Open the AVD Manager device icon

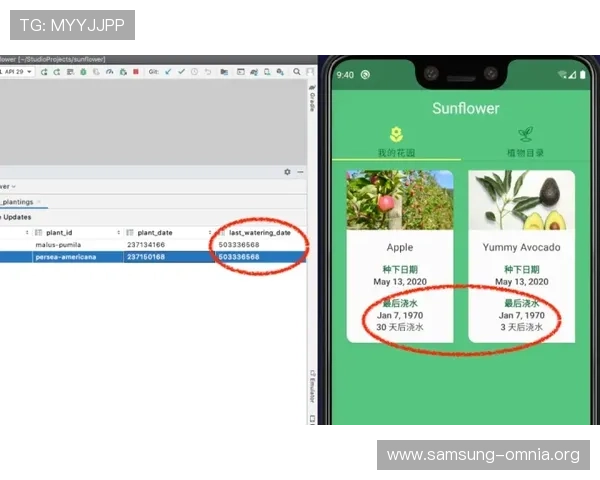tap(267, 72)
